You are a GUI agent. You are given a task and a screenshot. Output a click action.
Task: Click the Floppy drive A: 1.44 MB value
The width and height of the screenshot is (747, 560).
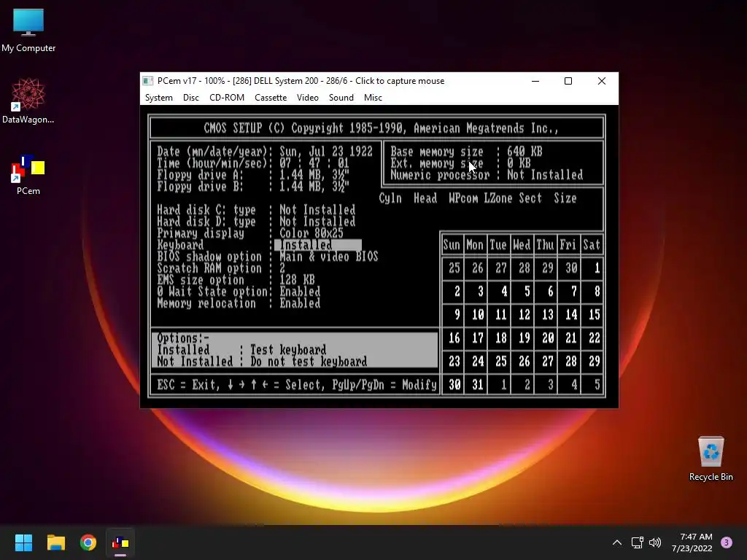click(314, 175)
